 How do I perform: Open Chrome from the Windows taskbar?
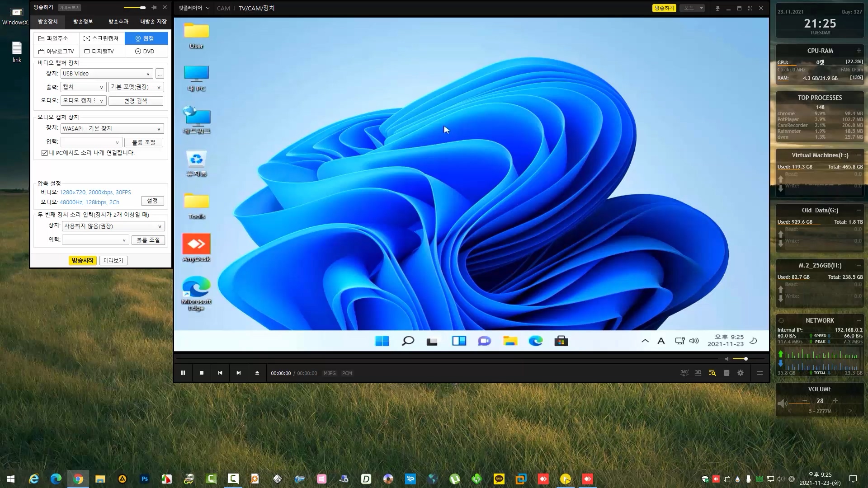[x=78, y=479]
